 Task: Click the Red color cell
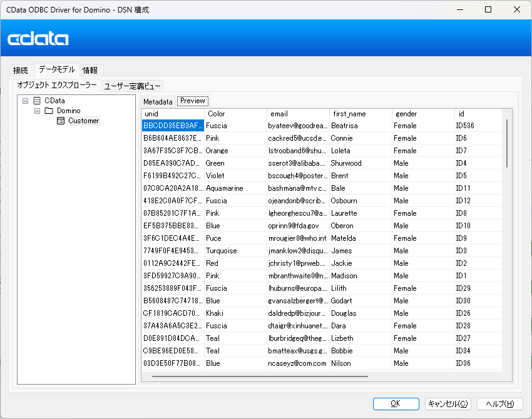point(235,263)
